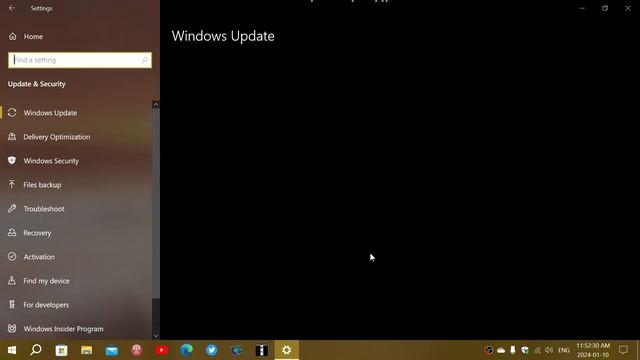The height and width of the screenshot is (360, 640).
Task: Click the Activation checkmark circle icon
Action: click(12, 256)
